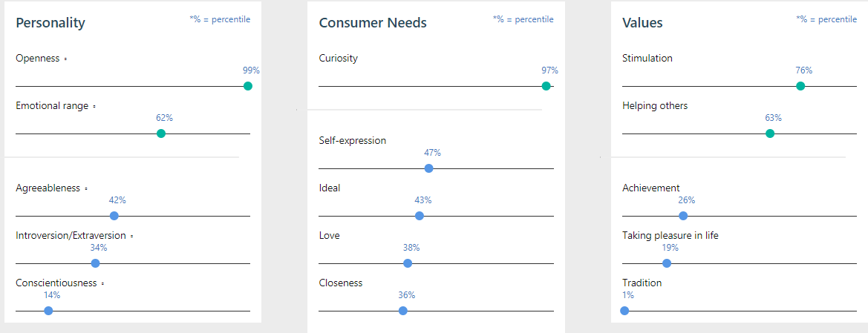868x333 pixels.
Task: Select the Taking pleasure in life label
Action: click(x=670, y=236)
